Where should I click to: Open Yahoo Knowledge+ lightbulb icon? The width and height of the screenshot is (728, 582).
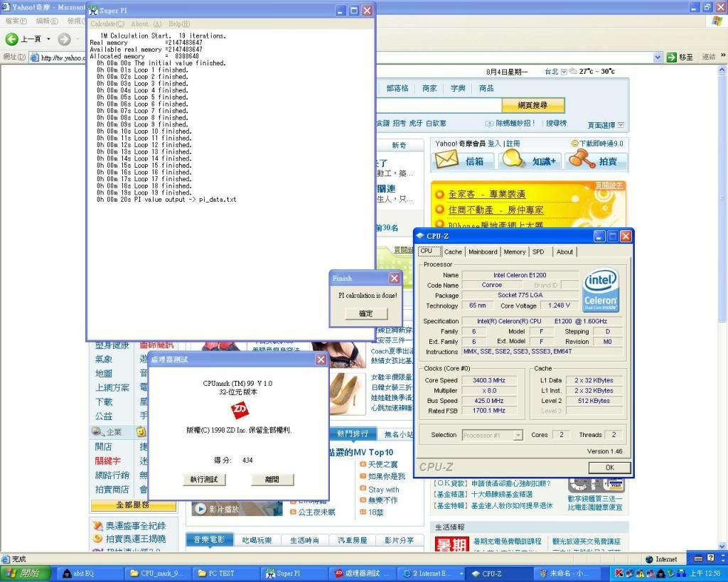pyautogui.click(x=513, y=159)
